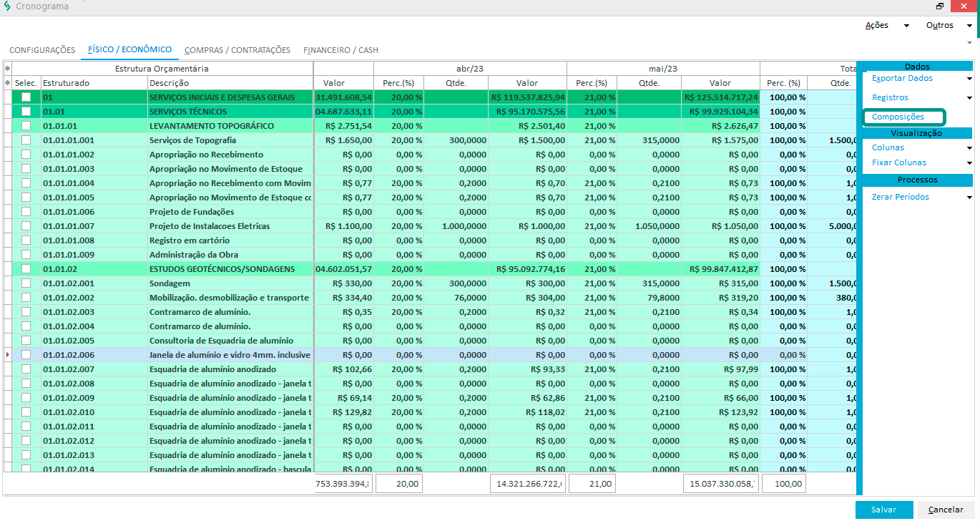Select checkbox of row 01.01.02.001 Sondagem
The width and height of the screenshot is (980, 521).
click(x=26, y=283)
